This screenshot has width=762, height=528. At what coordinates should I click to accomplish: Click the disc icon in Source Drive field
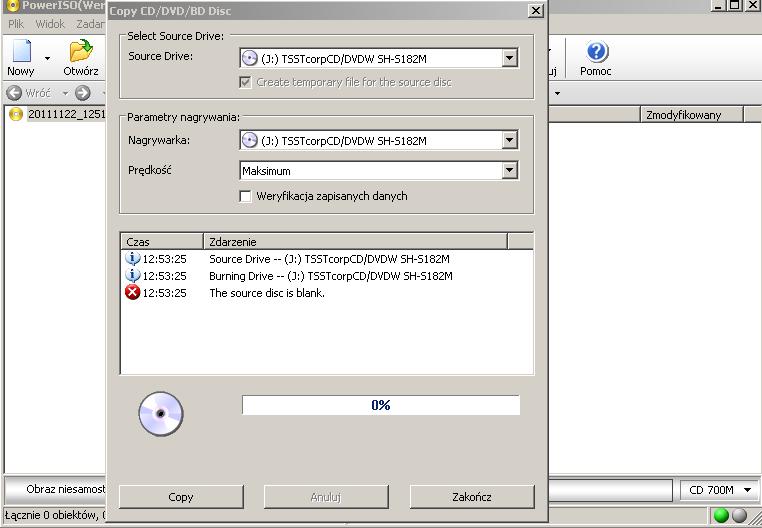249,58
